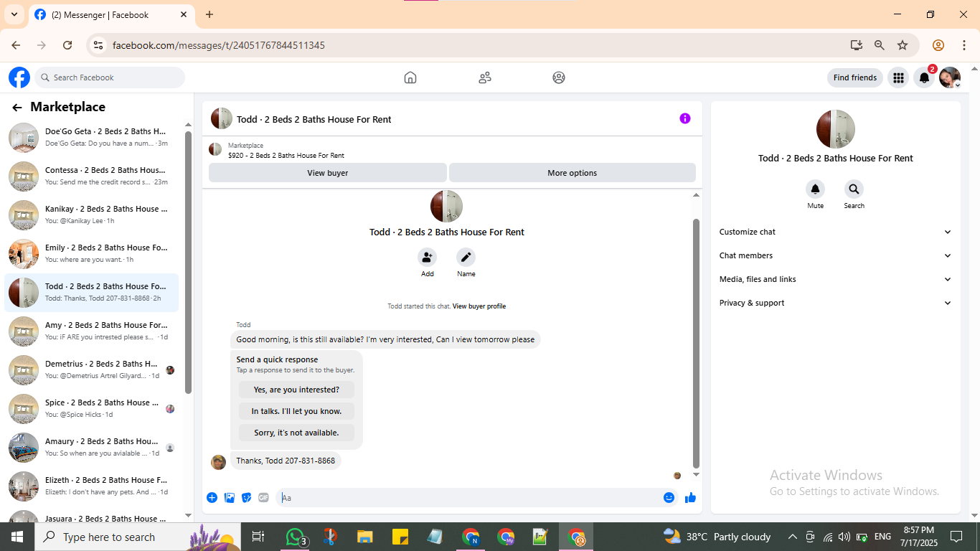This screenshot has width=980, height=551.
Task: Click Find friends button
Action: pos(855,77)
